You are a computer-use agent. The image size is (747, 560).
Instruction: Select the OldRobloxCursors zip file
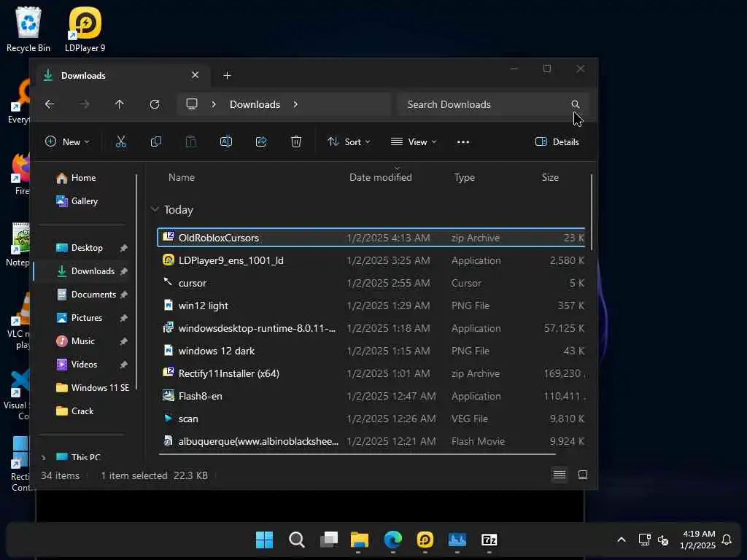point(371,238)
